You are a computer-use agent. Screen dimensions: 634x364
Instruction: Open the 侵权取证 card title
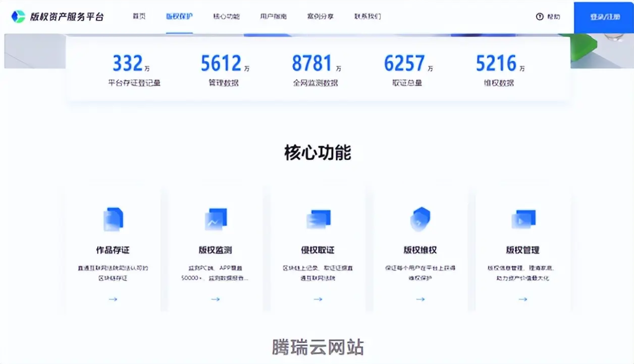(x=318, y=250)
